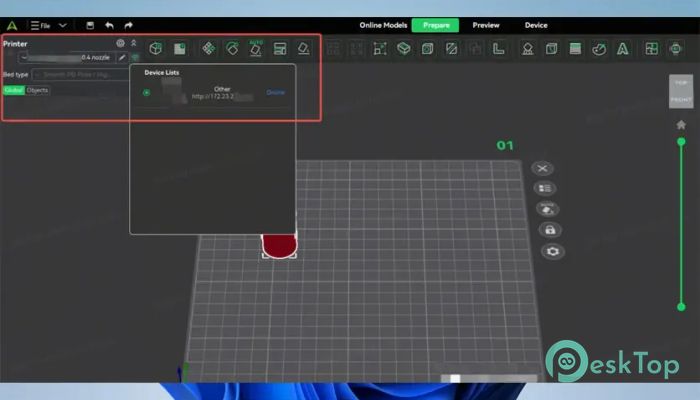Switch to the Prepare tab
This screenshot has width=700, height=400.
(436, 25)
